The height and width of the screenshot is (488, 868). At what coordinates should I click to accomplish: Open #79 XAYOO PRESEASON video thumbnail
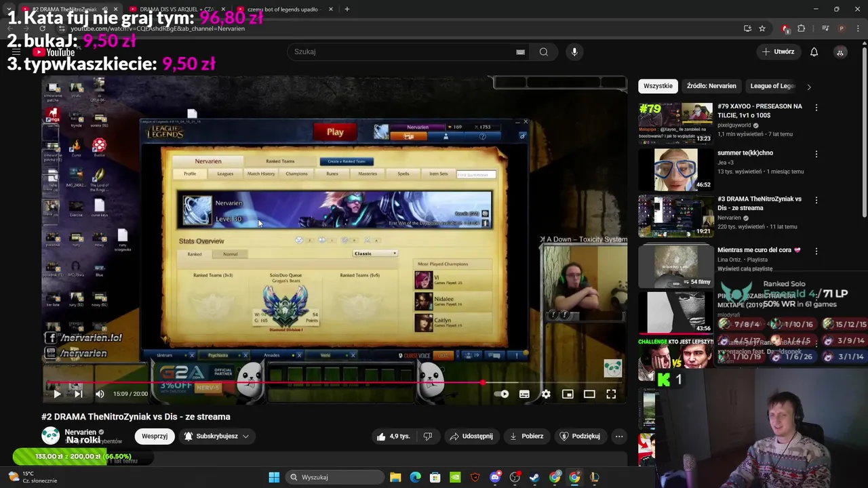coord(675,123)
